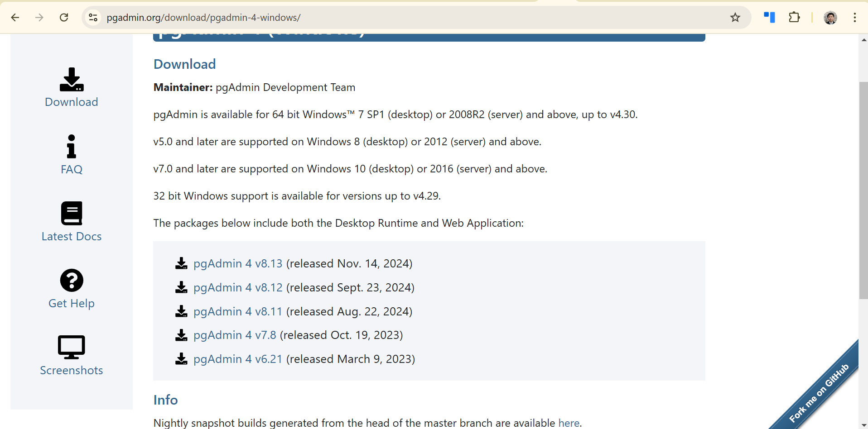Click the '32 bit Windows support' sentence
Image resolution: width=868 pixels, height=429 pixels.
[x=297, y=196]
